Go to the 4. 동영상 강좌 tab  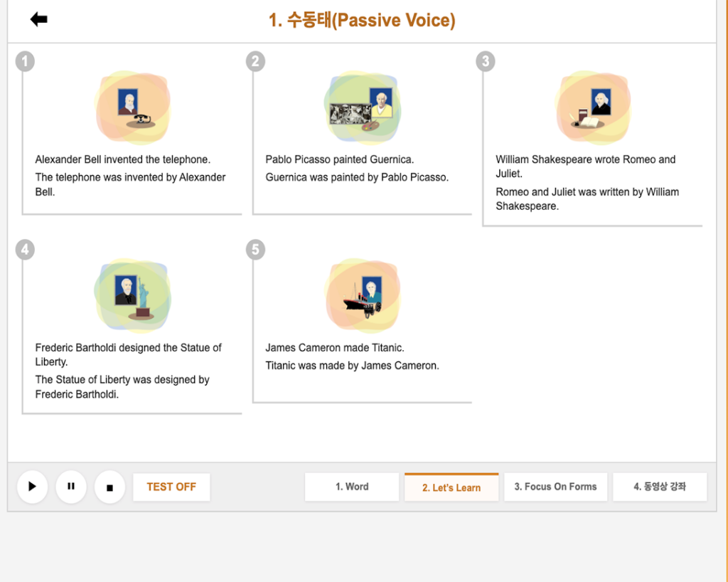coord(660,487)
